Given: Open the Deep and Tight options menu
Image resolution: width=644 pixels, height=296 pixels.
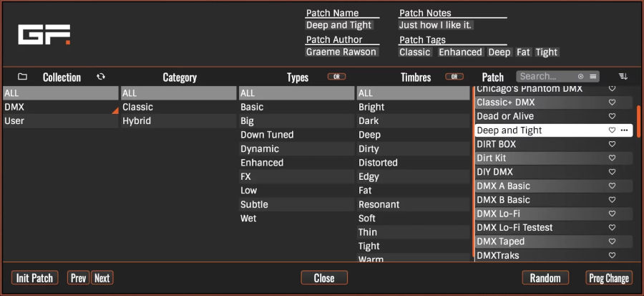Looking at the screenshot, I should tap(625, 130).
